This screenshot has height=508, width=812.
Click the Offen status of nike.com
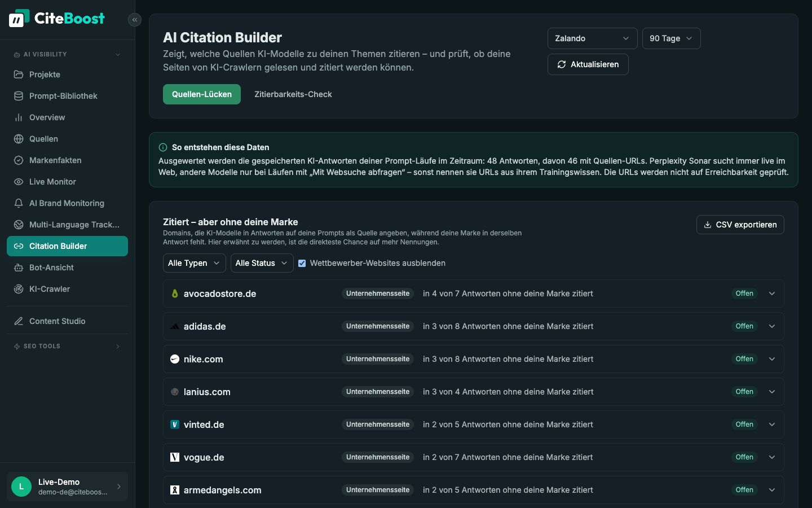pyautogui.click(x=744, y=359)
